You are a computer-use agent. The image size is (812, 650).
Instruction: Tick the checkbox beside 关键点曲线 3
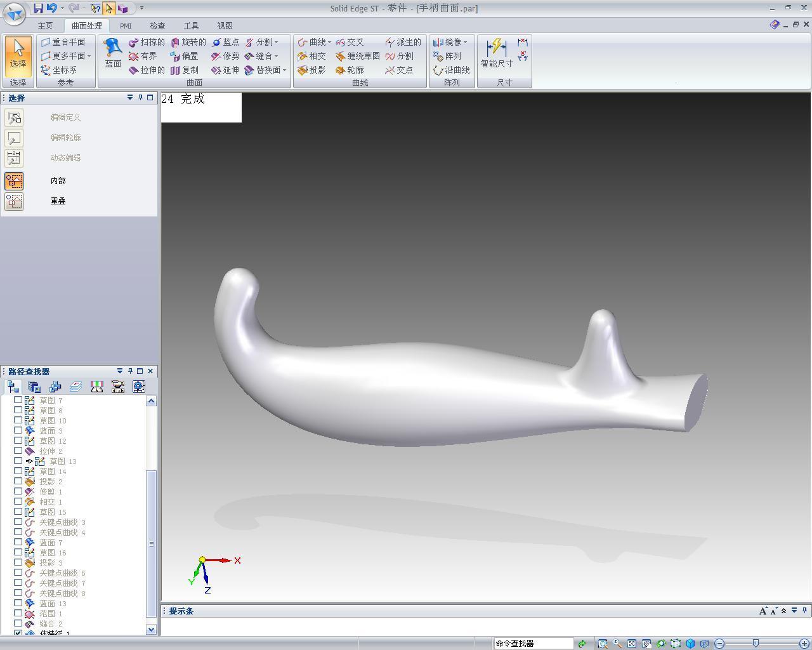click(x=18, y=522)
